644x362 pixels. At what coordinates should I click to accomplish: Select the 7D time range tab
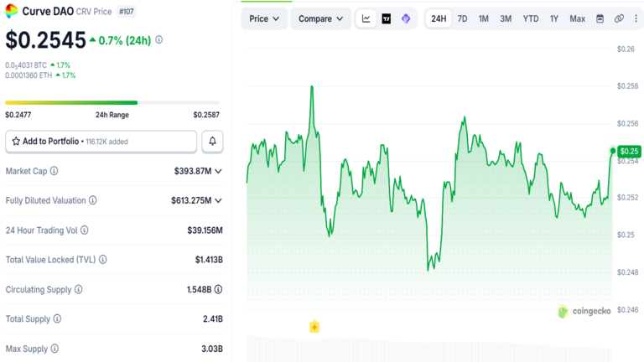[x=463, y=19]
